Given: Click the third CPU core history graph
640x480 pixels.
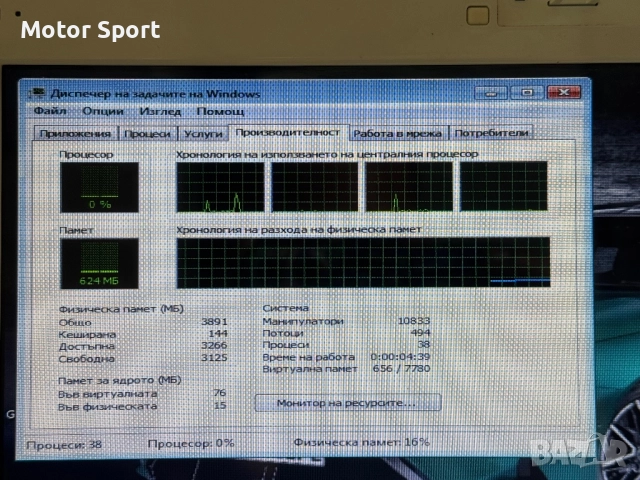Looking at the screenshot, I should coord(409,187).
